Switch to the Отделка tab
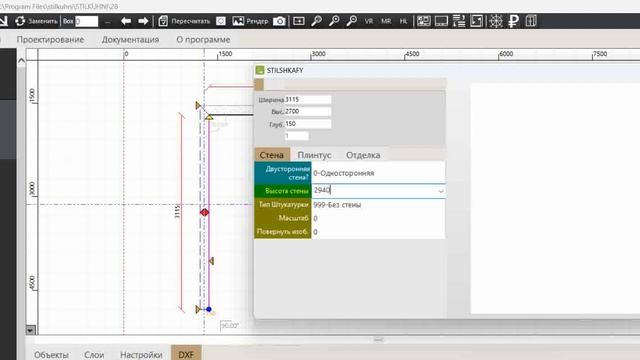The width and height of the screenshot is (640, 360). coord(363,155)
